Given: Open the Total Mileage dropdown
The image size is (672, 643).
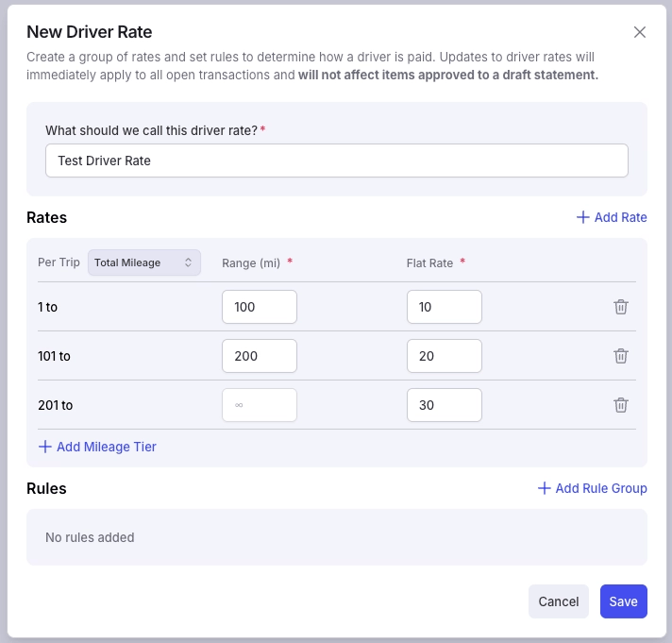Looking at the screenshot, I should click(144, 262).
